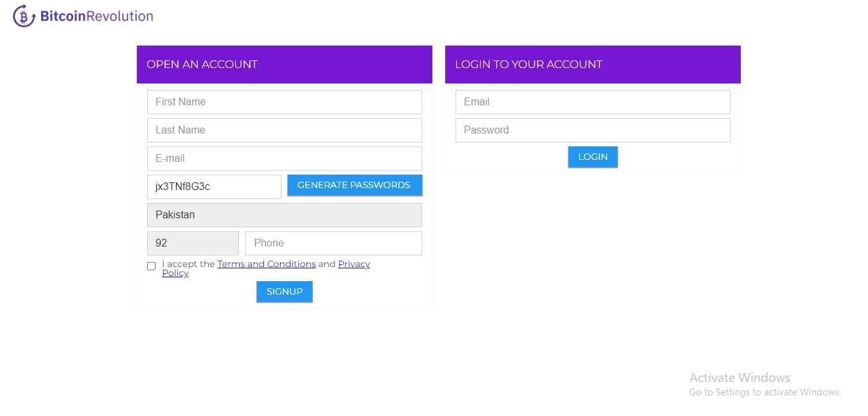This screenshot has height=416, width=868.
Task: Click the BitcoinRevolution wordmark text
Action: click(x=96, y=15)
